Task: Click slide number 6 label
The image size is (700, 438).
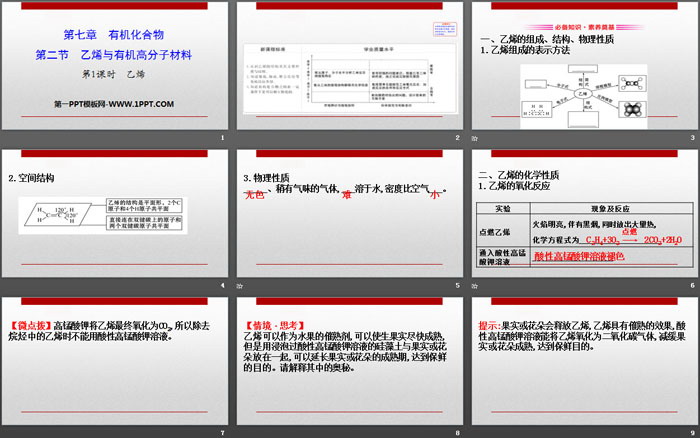Action: coord(691,285)
